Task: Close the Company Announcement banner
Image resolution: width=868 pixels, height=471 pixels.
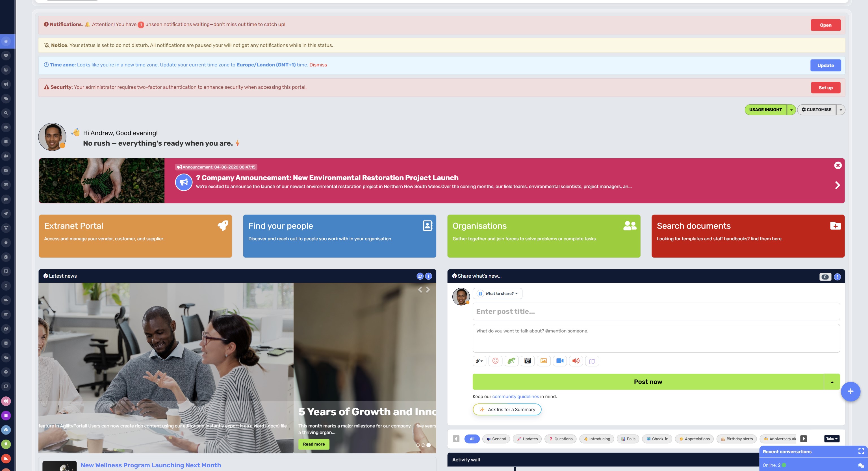Action: (x=838, y=165)
